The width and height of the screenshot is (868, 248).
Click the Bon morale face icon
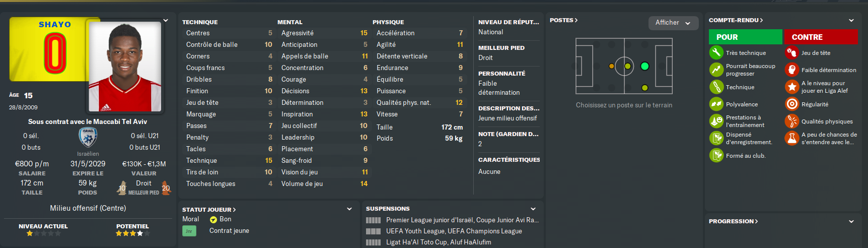pyautogui.click(x=213, y=219)
